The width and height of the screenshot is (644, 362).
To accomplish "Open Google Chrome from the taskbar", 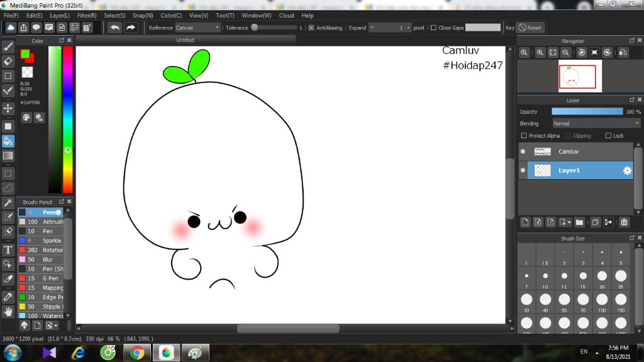I will click(136, 353).
